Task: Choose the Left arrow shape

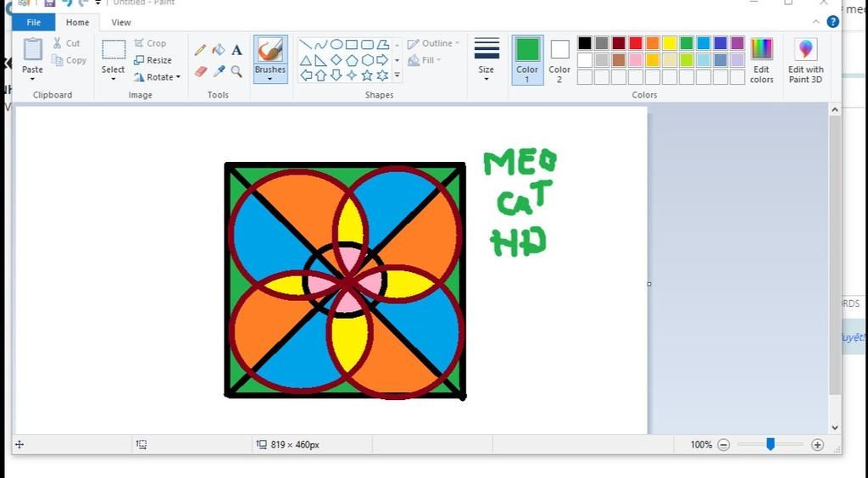Action: [x=305, y=75]
